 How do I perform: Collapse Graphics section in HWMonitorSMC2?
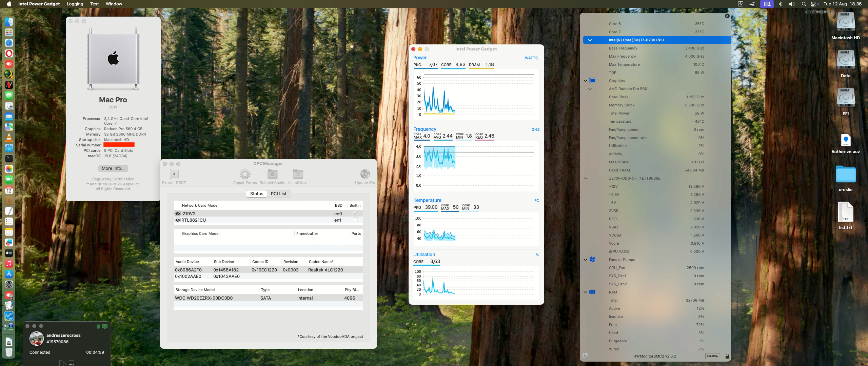pos(586,81)
